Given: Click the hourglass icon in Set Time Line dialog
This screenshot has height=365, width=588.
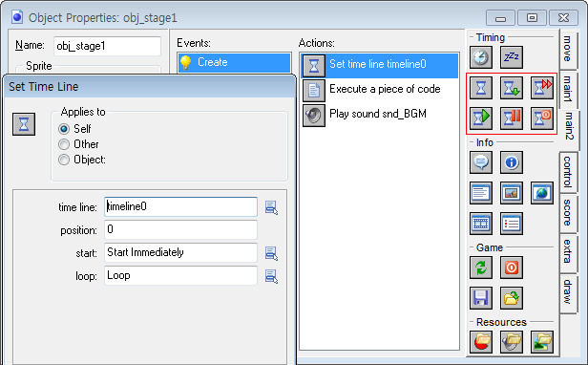Looking at the screenshot, I should (x=24, y=124).
